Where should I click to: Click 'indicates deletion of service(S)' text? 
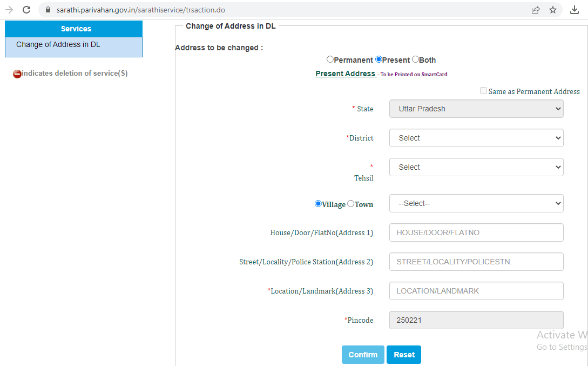click(x=75, y=73)
